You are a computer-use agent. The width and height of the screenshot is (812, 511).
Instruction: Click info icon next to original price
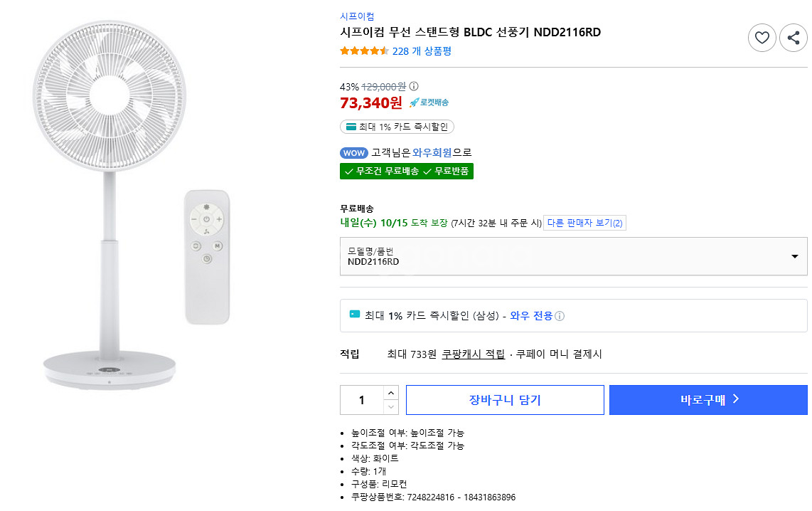[x=414, y=87]
